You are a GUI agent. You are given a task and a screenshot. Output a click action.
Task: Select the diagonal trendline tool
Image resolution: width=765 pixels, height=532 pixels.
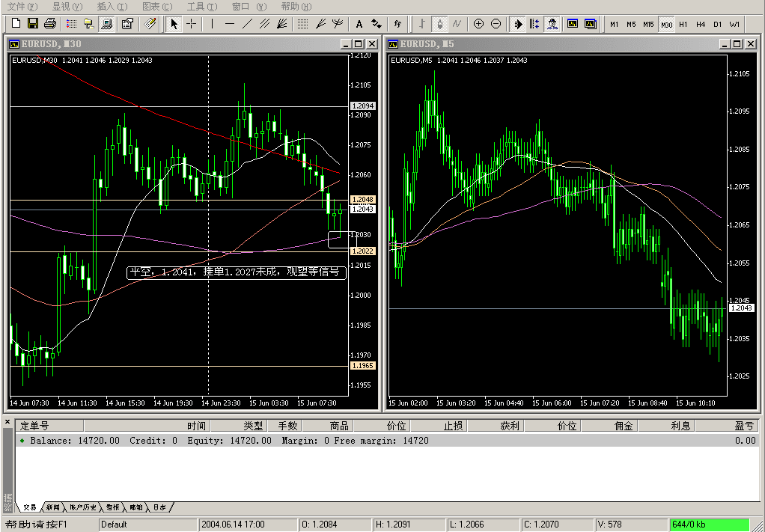[x=247, y=23]
